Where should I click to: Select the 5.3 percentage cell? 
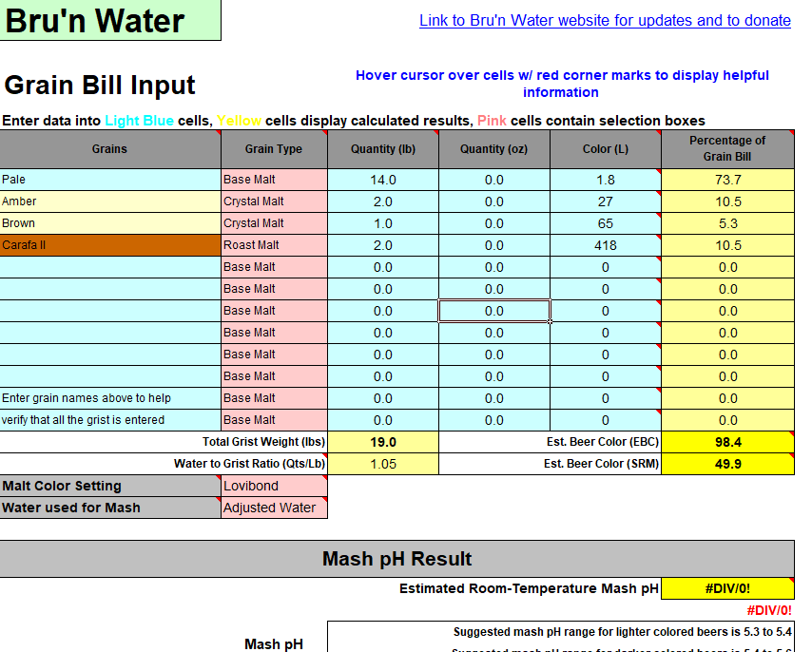727,223
